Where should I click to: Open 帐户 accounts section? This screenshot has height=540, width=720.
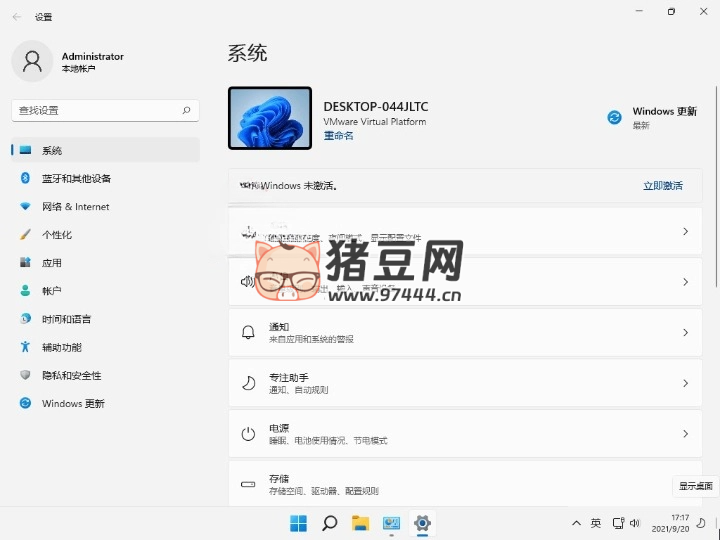(x=52, y=290)
